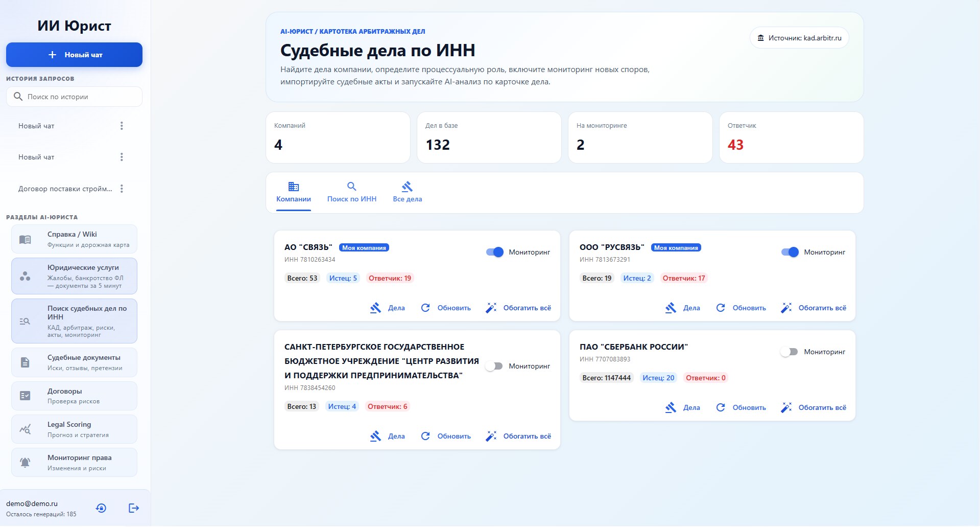Screen dimensions: 980x527
Task: Open the Все дела tab
Action: pyautogui.click(x=407, y=192)
